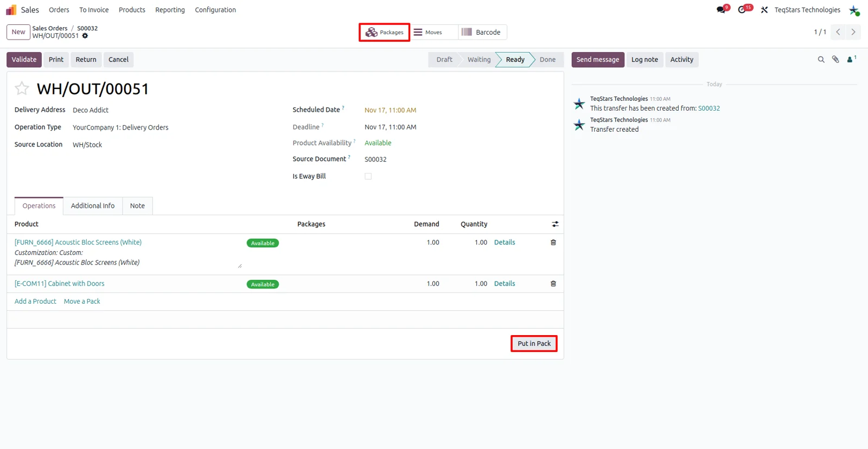Click the Add a Product link

[x=35, y=302]
